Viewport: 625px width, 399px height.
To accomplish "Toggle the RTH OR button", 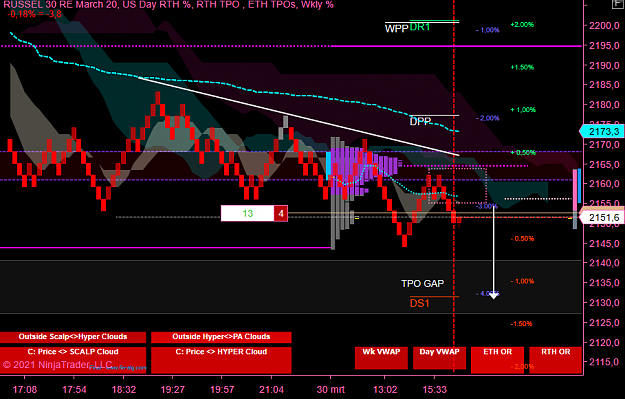I will (x=556, y=360).
